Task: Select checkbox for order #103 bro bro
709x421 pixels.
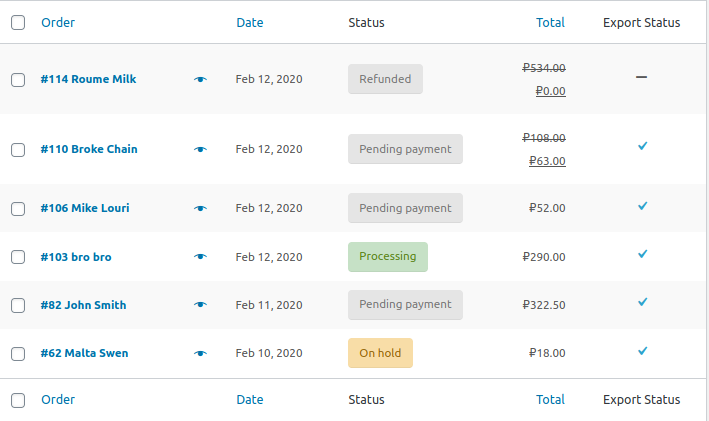Action: [x=18, y=257]
